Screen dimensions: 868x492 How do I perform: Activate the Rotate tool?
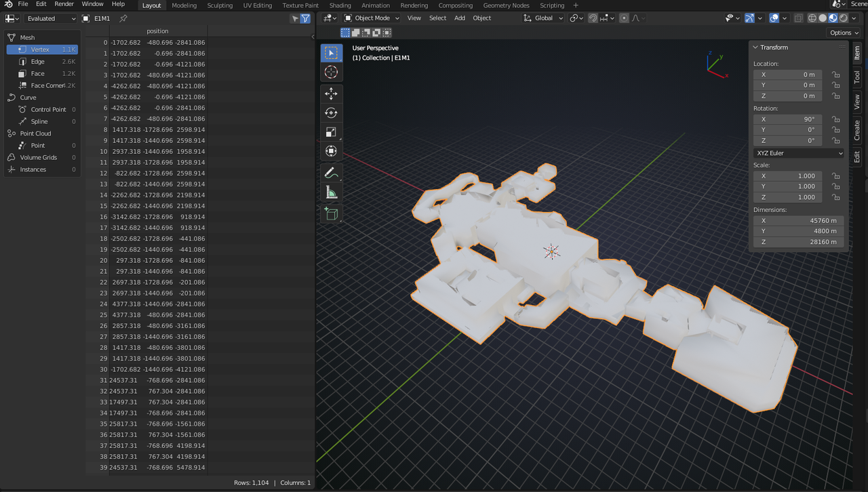click(331, 113)
